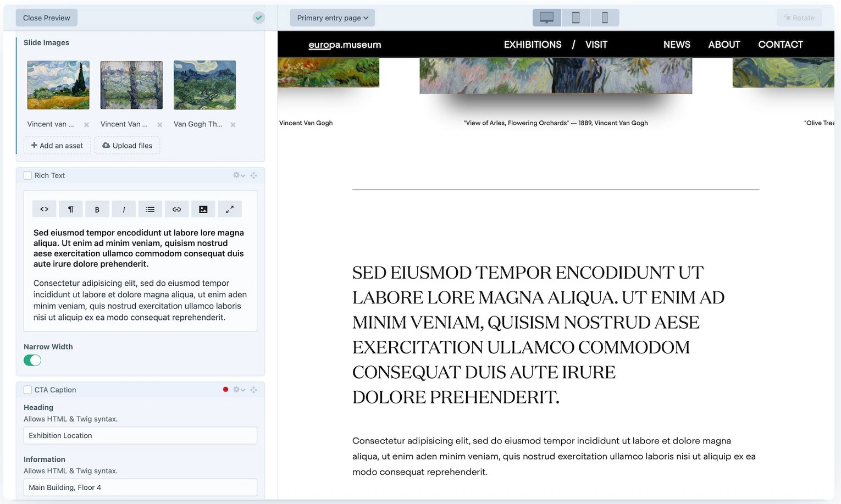
Task: Click the 'View of Arles, Flowering Orchards' caption
Action: [x=556, y=123]
